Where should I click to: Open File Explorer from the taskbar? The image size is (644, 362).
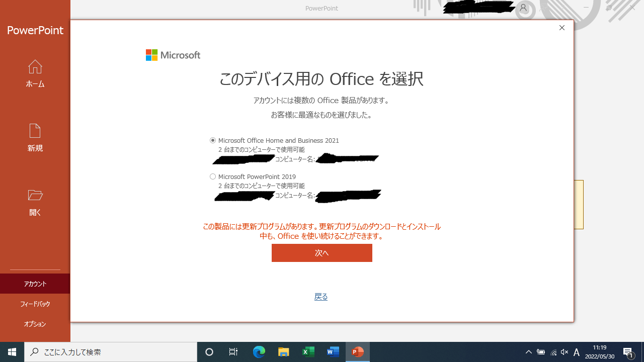click(x=284, y=352)
